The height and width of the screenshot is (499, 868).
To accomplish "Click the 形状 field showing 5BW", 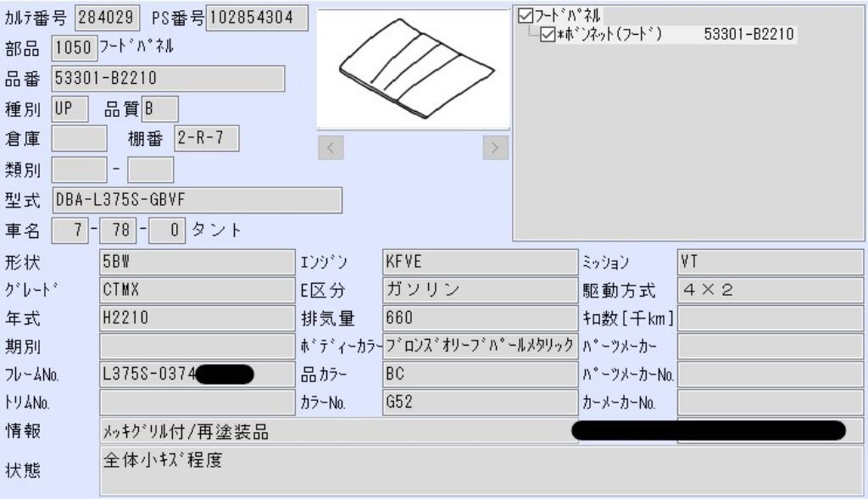I will pos(197,263).
